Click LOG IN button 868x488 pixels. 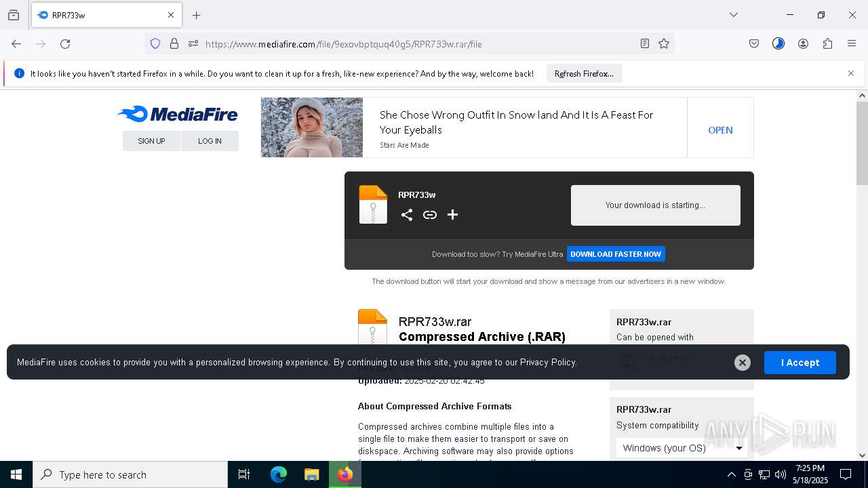coord(210,141)
